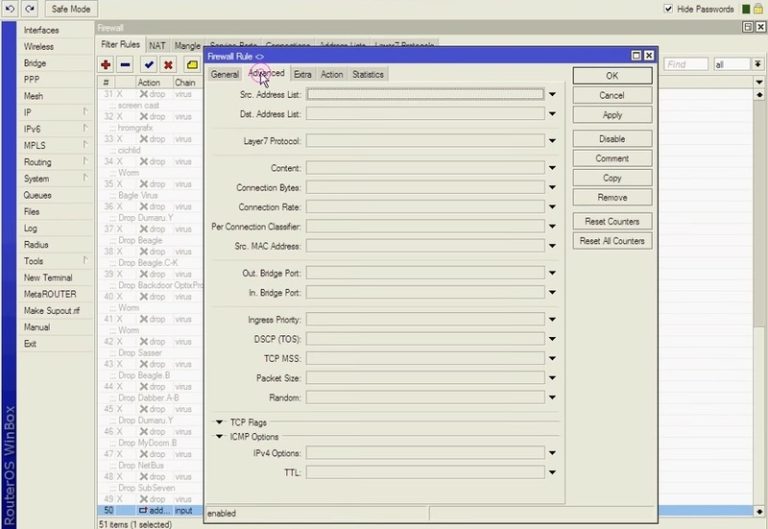Open New Terminal from sidebar
The height and width of the screenshot is (529, 768).
(x=48, y=277)
